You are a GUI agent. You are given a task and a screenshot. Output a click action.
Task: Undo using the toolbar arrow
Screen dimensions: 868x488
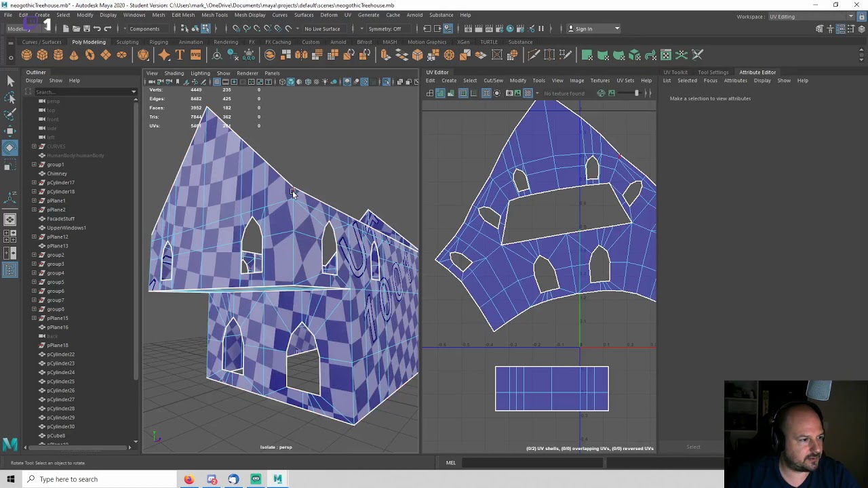97,28
